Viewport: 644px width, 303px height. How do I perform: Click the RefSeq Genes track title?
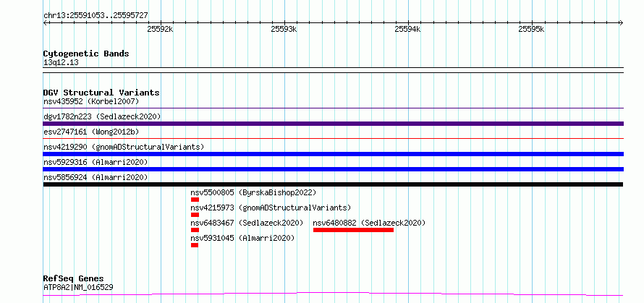(73, 279)
